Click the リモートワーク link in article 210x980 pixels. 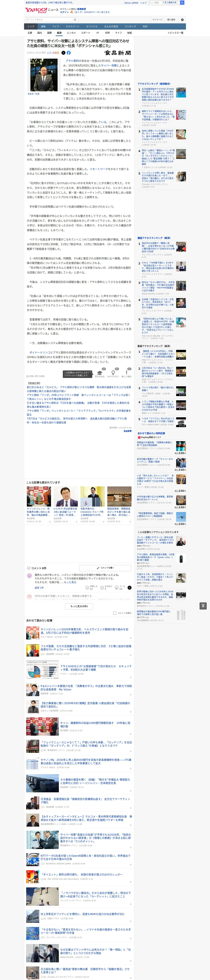pos(99,169)
